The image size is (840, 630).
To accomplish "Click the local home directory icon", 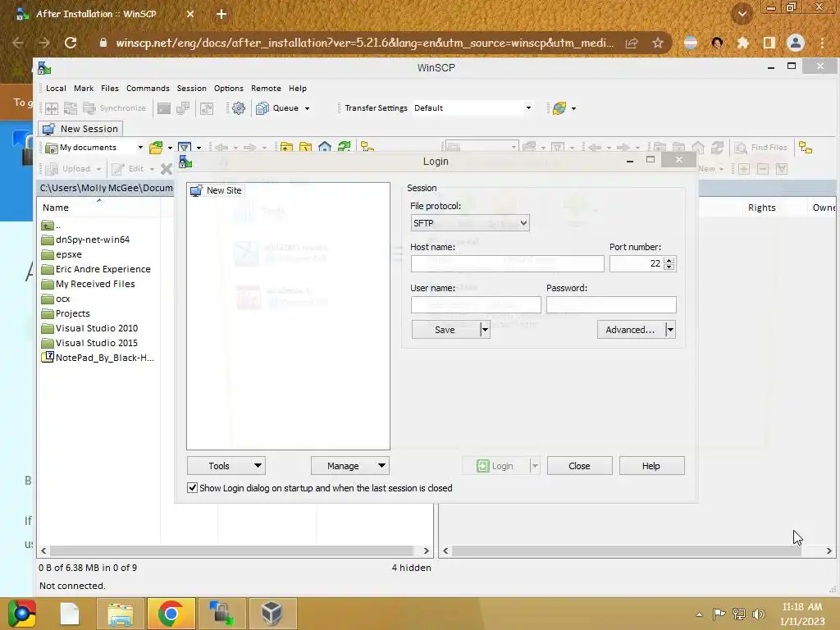I will pyautogui.click(x=325, y=148).
